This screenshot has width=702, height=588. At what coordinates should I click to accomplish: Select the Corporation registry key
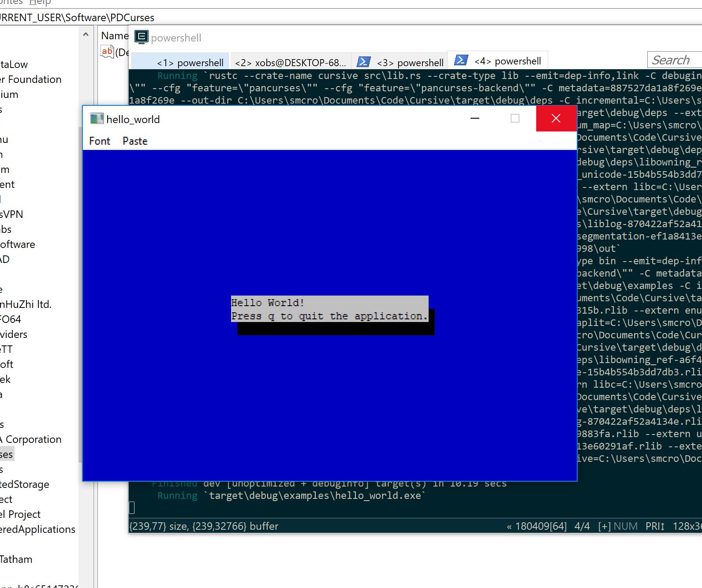click(x=31, y=439)
